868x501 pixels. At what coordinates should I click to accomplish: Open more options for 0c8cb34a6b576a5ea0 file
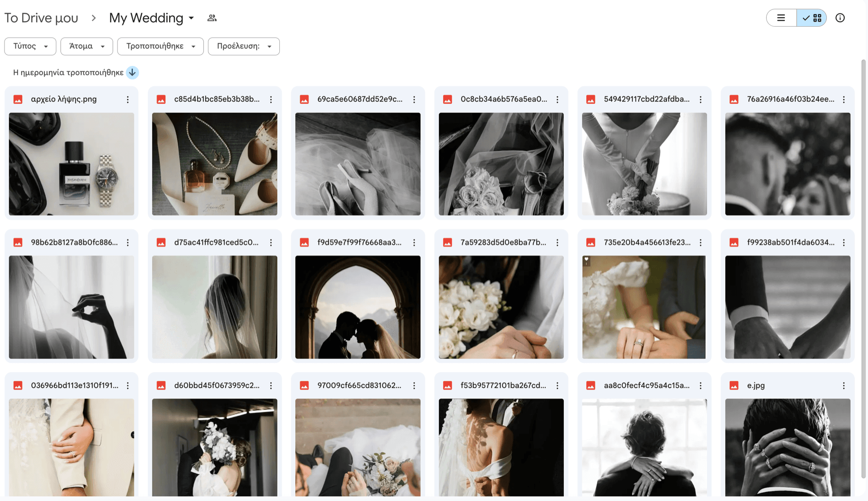557,99
